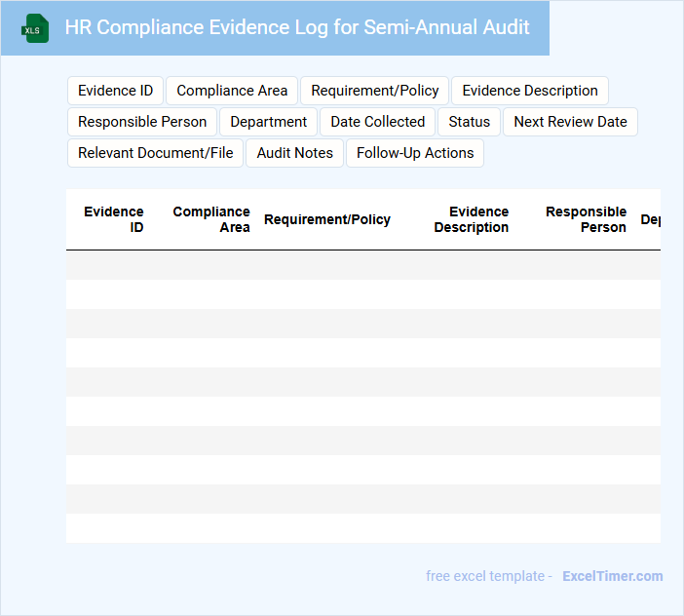Click the Requirement/Policy tag button
Image resolution: width=684 pixels, height=616 pixels.
click(x=375, y=91)
